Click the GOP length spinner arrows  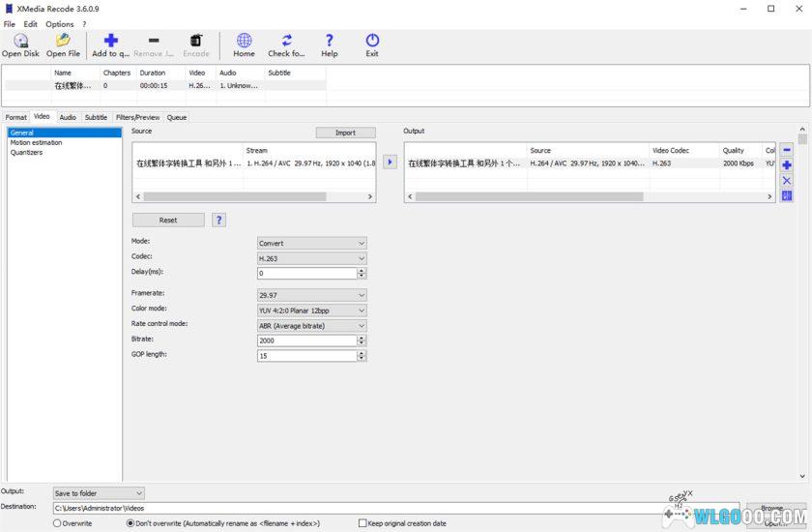(362, 356)
